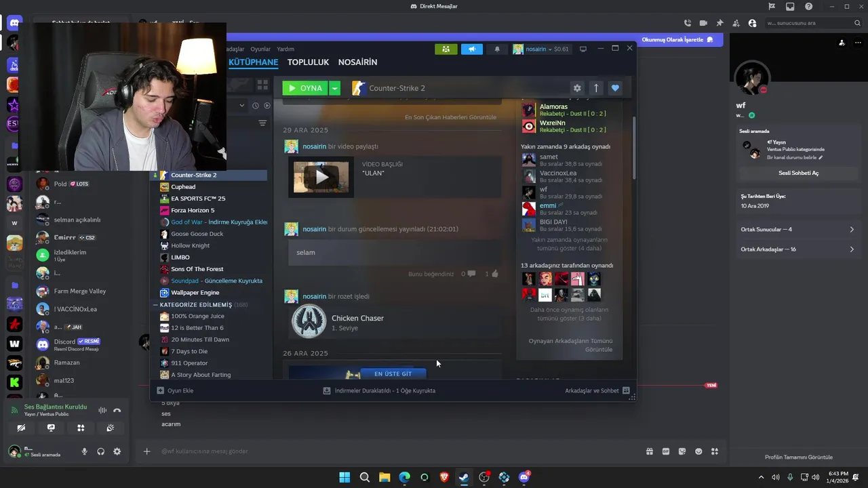868x488 pixels.
Task: Start Discord video call icon
Action: (704, 23)
